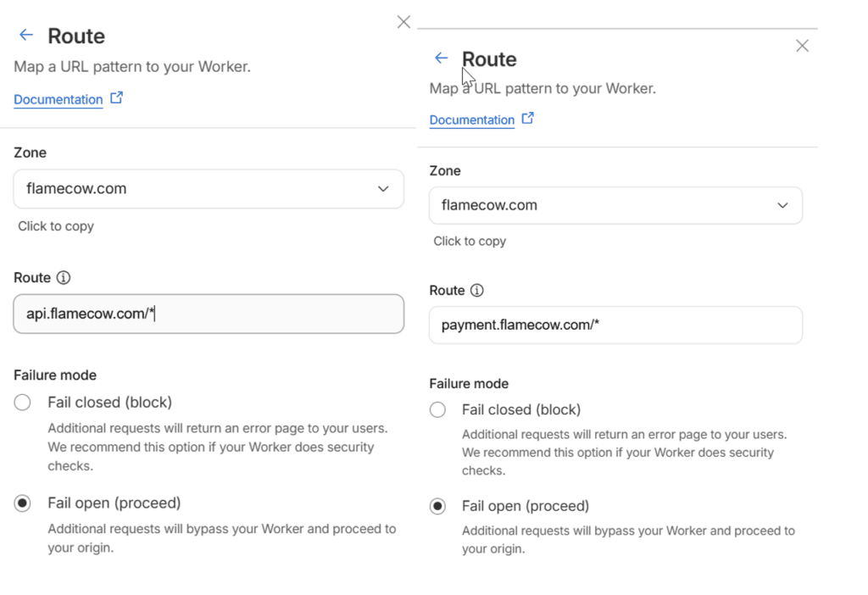Select Fail closed (block) on the left panel
The image size is (868, 595).
pyautogui.click(x=22, y=403)
